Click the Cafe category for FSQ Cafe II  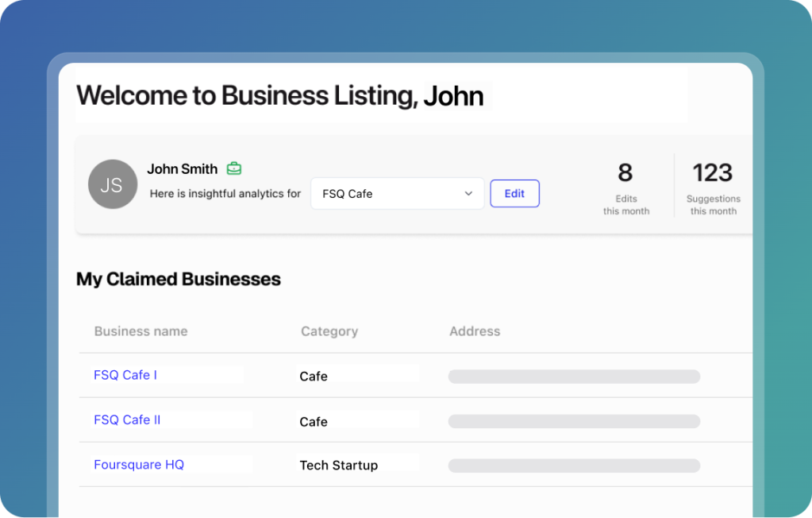(x=314, y=422)
